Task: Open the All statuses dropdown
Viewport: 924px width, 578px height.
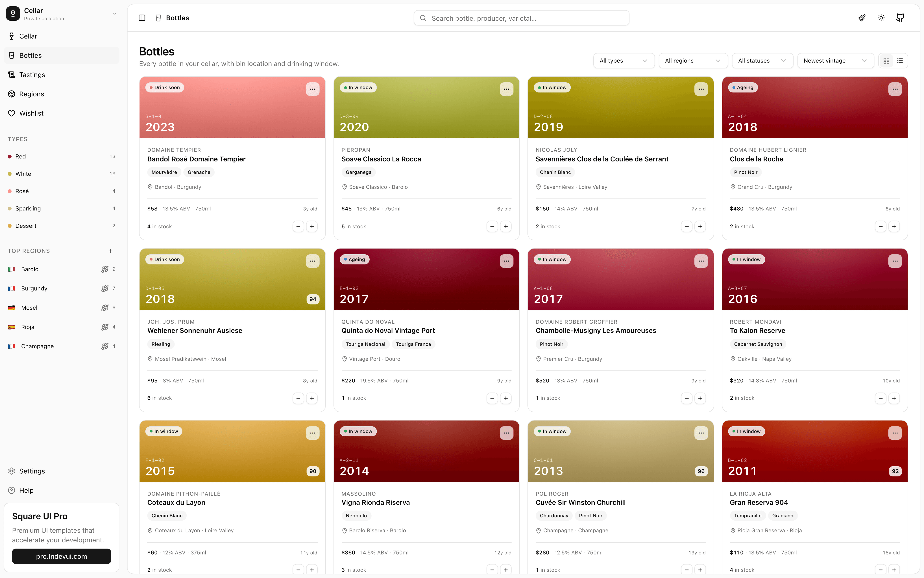Action: [762, 61]
